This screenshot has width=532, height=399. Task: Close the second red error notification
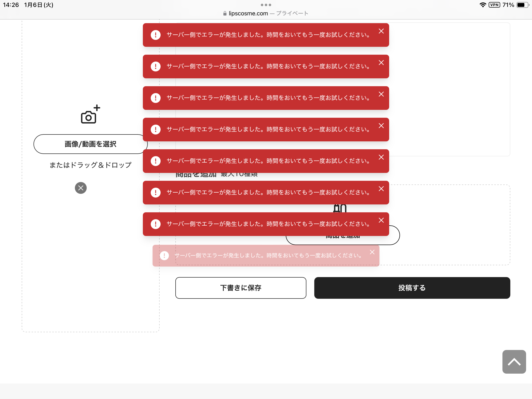pyautogui.click(x=381, y=63)
